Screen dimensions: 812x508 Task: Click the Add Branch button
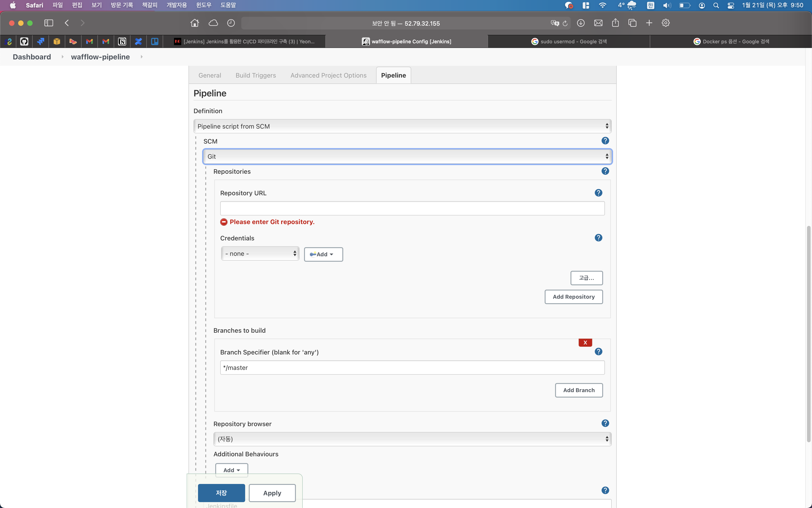[579, 390]
